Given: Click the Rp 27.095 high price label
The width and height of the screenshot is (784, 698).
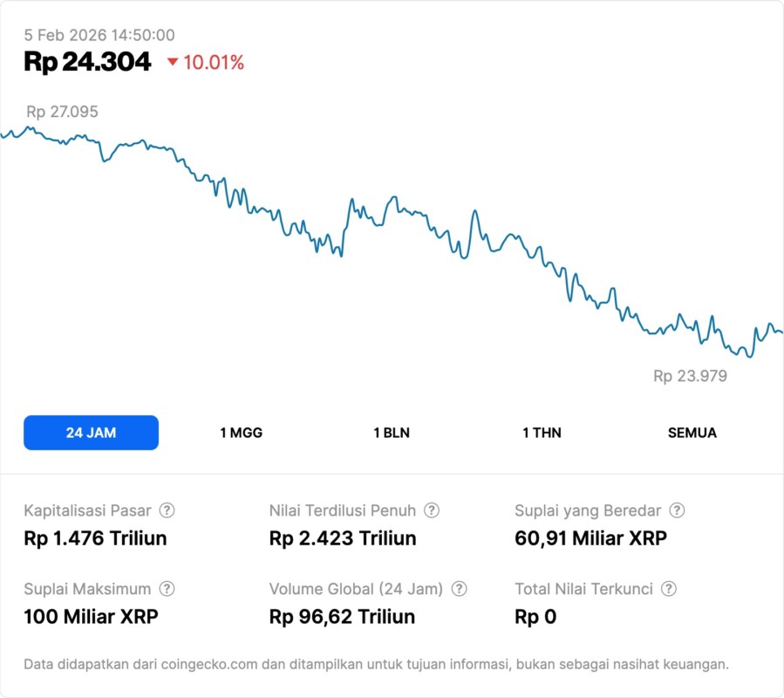Looking at the screenshot, I should click(62, 112).
